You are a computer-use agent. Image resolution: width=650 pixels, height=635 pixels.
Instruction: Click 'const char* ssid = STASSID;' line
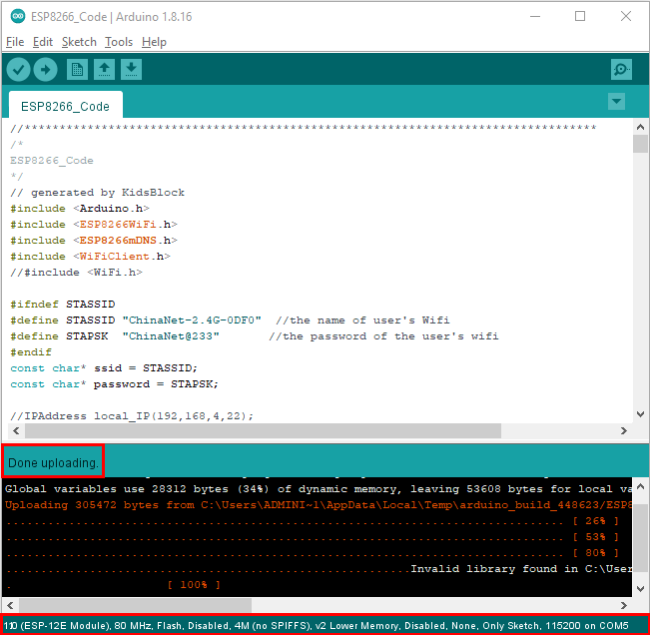(104, 368)
